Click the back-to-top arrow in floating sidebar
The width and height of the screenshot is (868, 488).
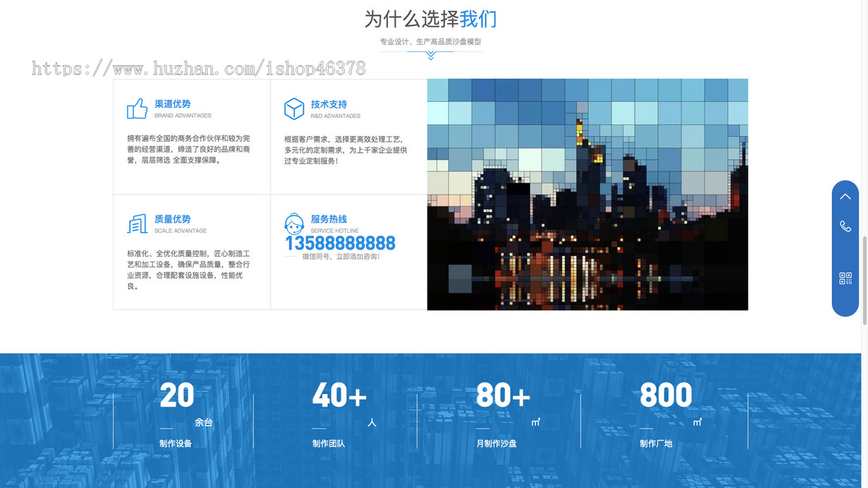pyautogui.click(x=845, y=197)
